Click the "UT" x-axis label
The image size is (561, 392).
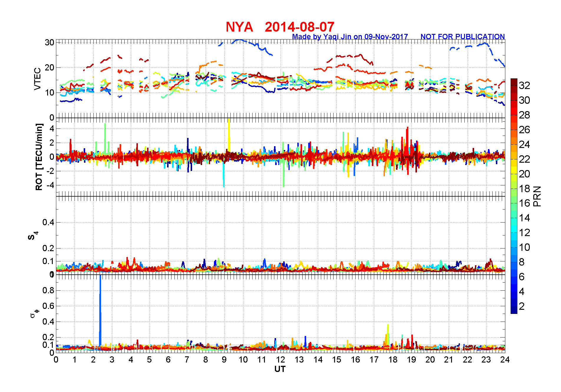pos(280,369)
